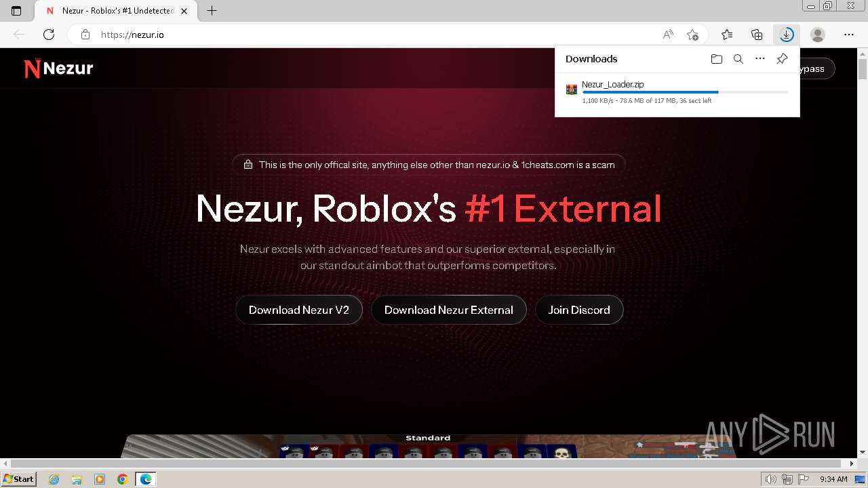Image resolution: width=868 pixels, height=488 pixels.
Task: Switch to the Nezur tab
Action: pyautogui.click(x=116, y=11)
